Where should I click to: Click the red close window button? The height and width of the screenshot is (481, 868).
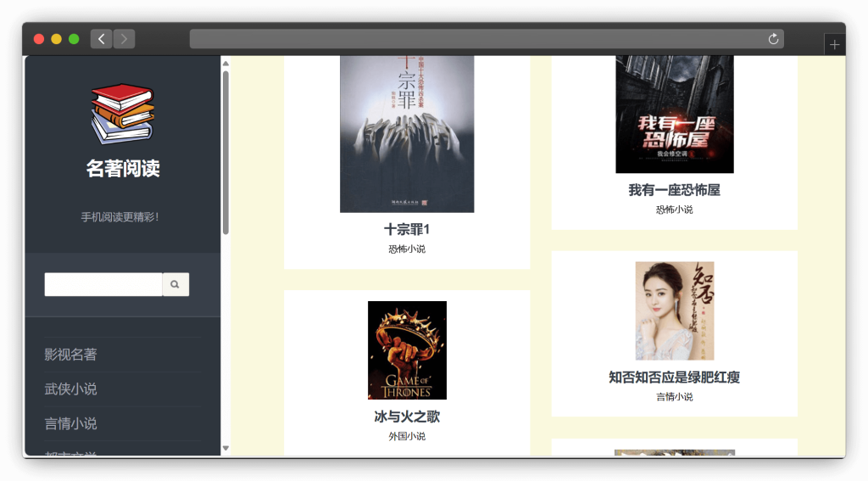click(x=39, y=39)
